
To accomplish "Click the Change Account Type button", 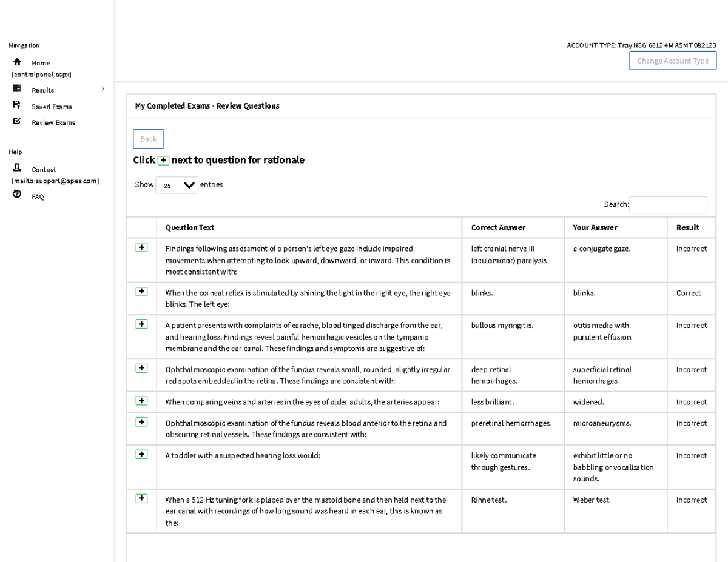I will 672,61.
